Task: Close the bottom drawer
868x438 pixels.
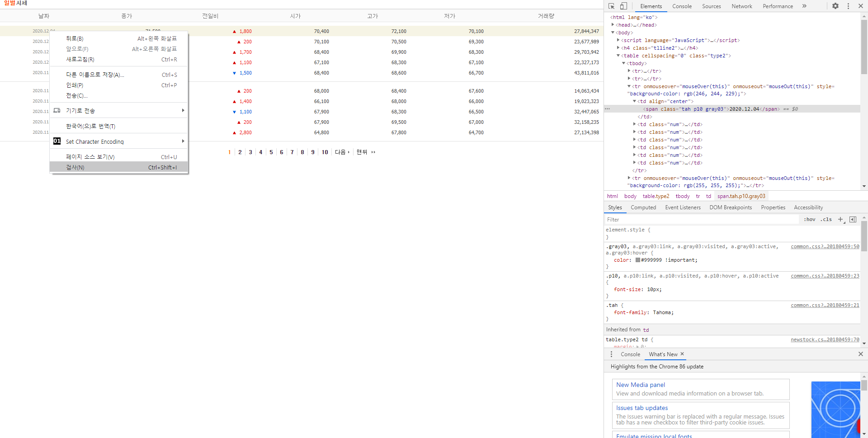Action: tap(861, 354)
